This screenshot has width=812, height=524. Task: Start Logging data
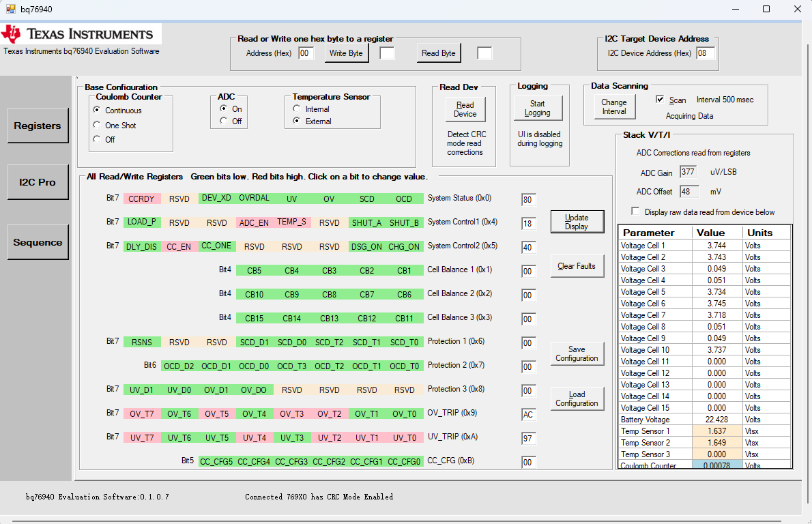point(538,108)
